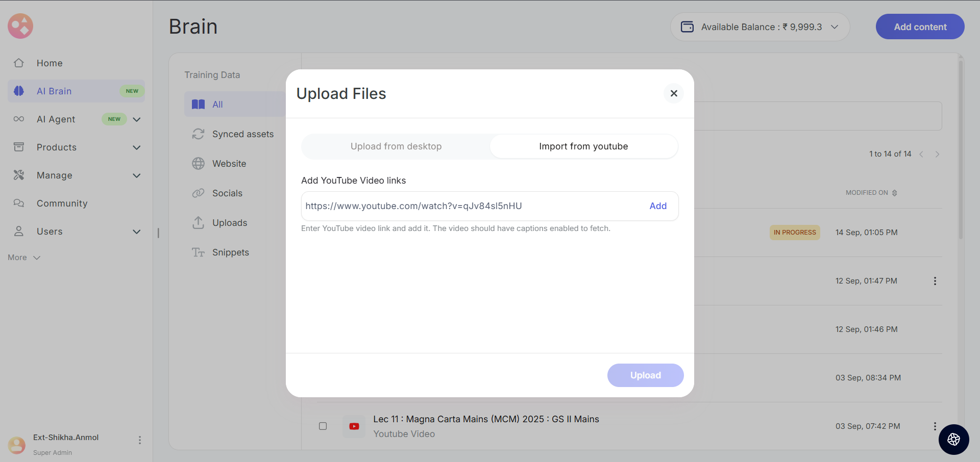The image size is (980, 462).
Task: Expand the Manage submenu chevron
Action: click(137, 175)
